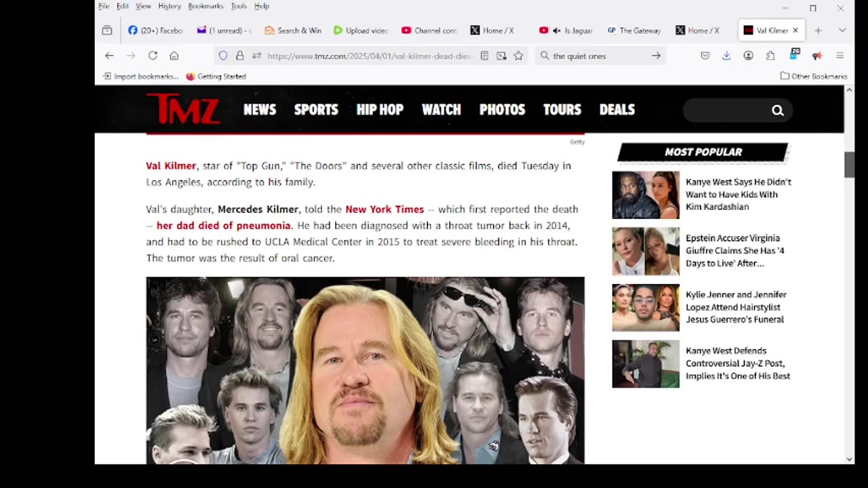Bookmark this page with the star
Image resolution: width=868 pixels, height=488 pixels.
coord(518,56)
